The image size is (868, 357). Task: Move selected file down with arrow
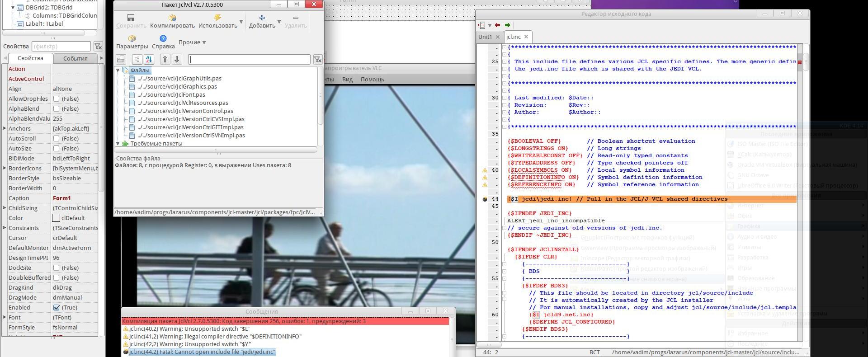click(x=177, y=59)
